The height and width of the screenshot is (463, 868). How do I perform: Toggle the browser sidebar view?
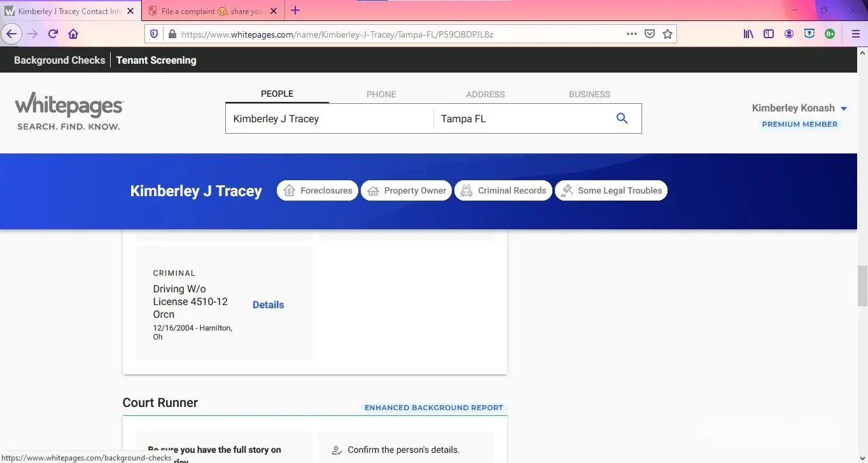tap(769, 34)
